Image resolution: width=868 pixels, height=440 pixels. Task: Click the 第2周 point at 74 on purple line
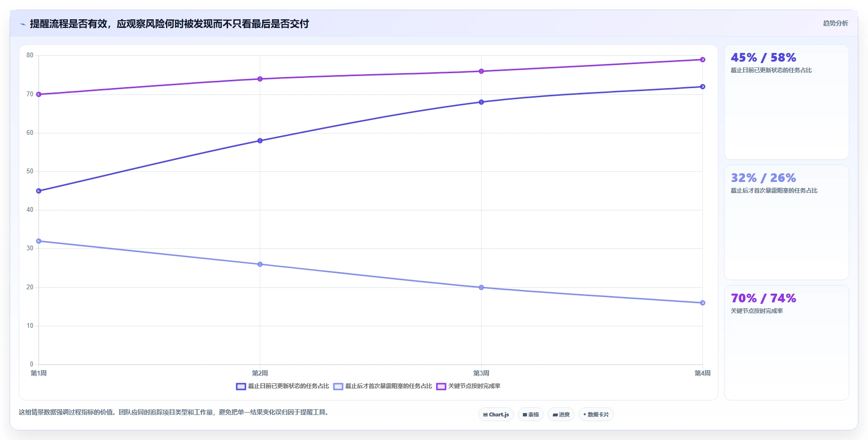coord(260,79)
